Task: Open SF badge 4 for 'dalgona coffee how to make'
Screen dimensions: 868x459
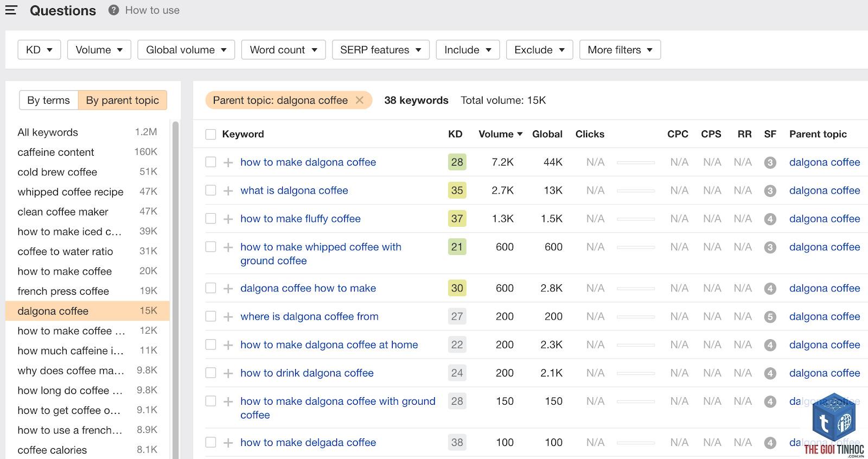Action: pos(770,288)
